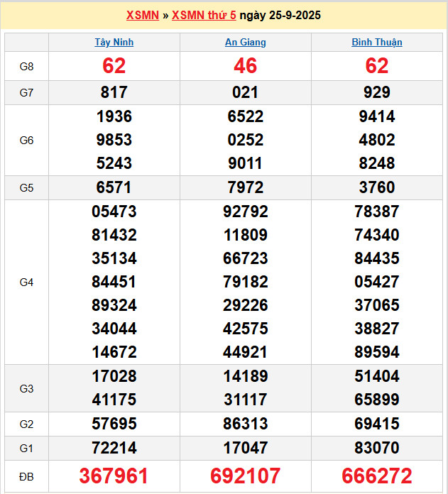
Task: Click the G6 number 0252
Action: (x=246, y=140)
